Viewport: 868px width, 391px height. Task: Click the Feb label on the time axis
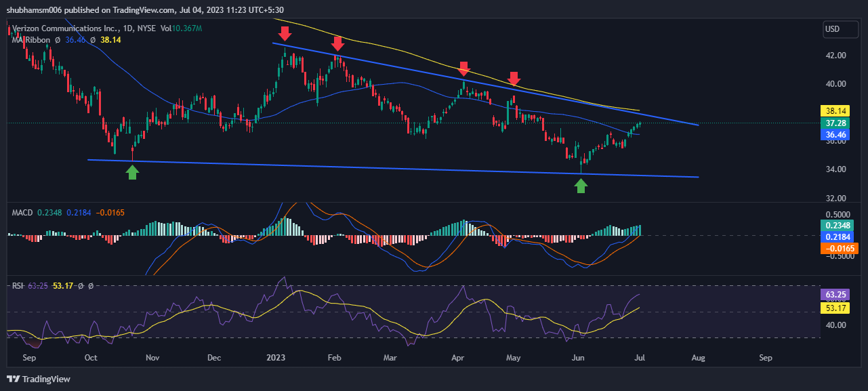click(334, 357)
